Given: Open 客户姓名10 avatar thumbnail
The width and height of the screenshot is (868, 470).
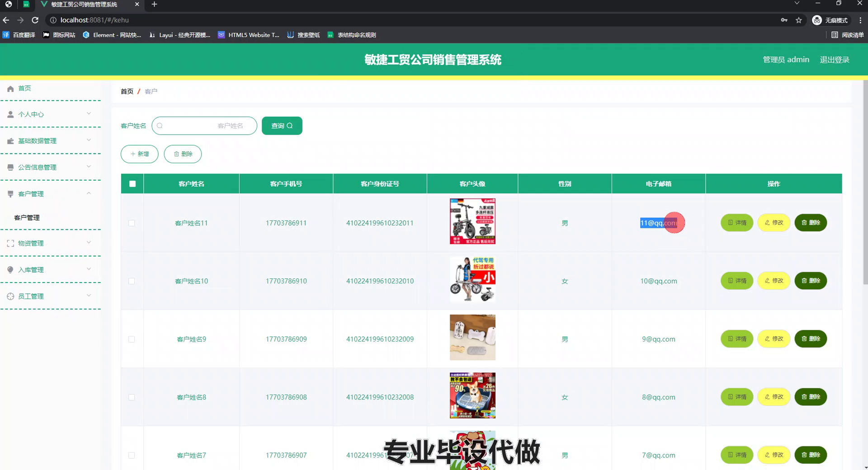Looking at the screenshot, I should click(472, 279).
